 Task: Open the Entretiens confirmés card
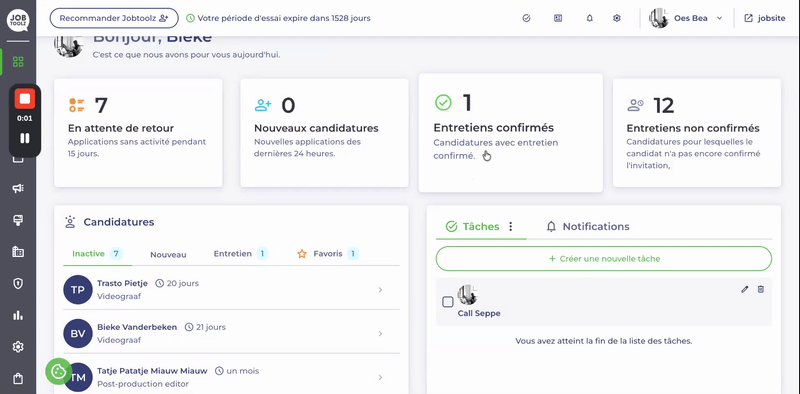coord(511,133)
